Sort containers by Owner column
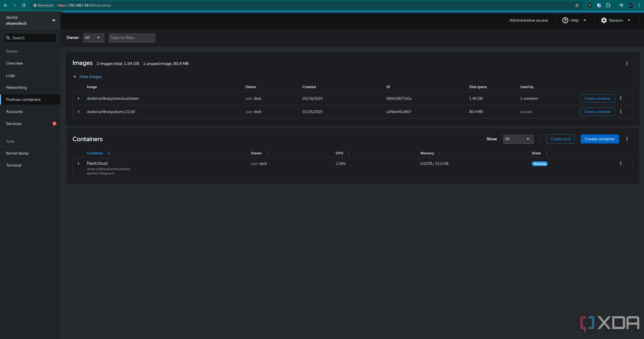644x339 pixels. [268, 153]
